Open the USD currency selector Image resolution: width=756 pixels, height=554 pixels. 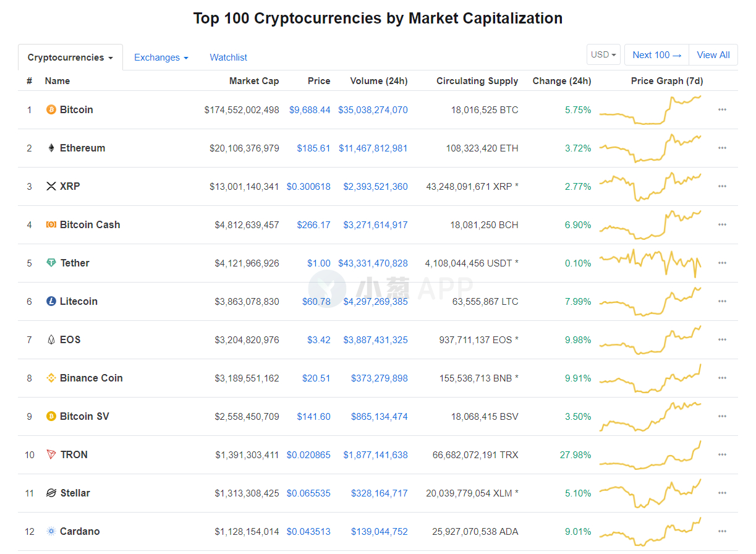604,54
